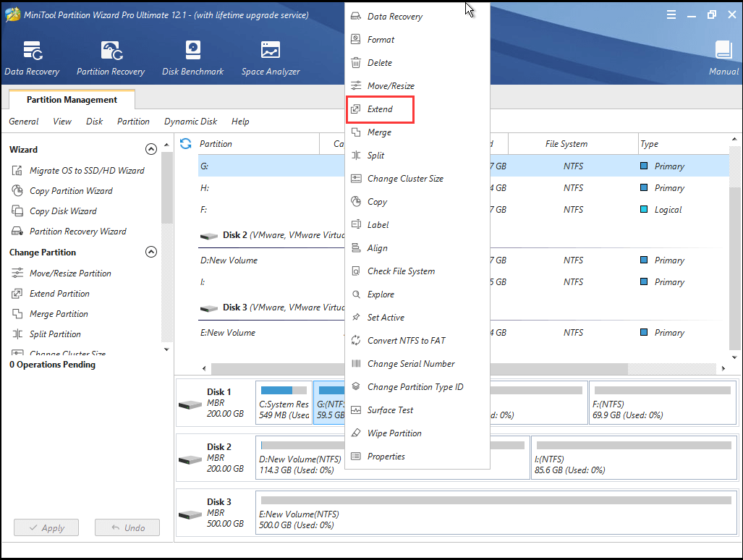Collapse the Change Partition section
The image size is (743, 560).
pyautogui.click(x=151, y=252)
